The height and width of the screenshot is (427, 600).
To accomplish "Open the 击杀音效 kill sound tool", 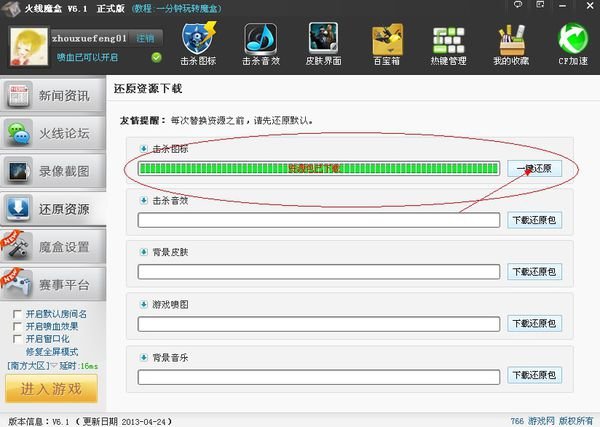I will pyautogui.click(x=261, y=44).
